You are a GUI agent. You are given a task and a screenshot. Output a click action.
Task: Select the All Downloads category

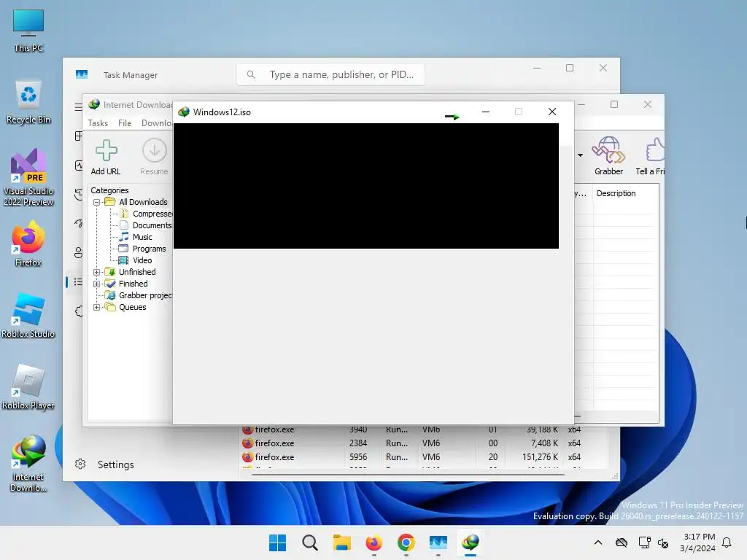pos(143,202)
